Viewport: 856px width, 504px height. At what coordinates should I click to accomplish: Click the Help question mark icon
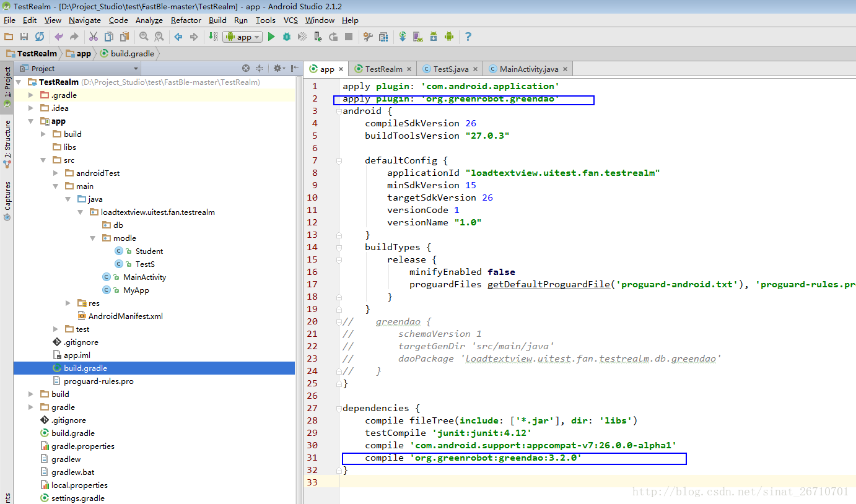tap(468, 37)
